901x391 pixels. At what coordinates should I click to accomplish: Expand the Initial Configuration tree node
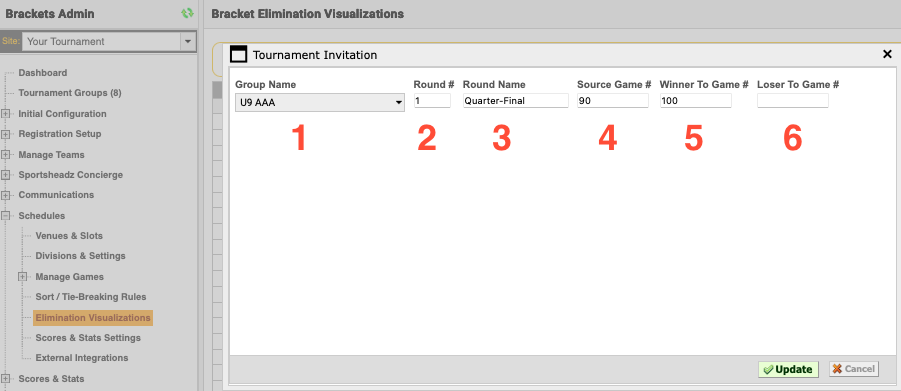tap(6, 114)
